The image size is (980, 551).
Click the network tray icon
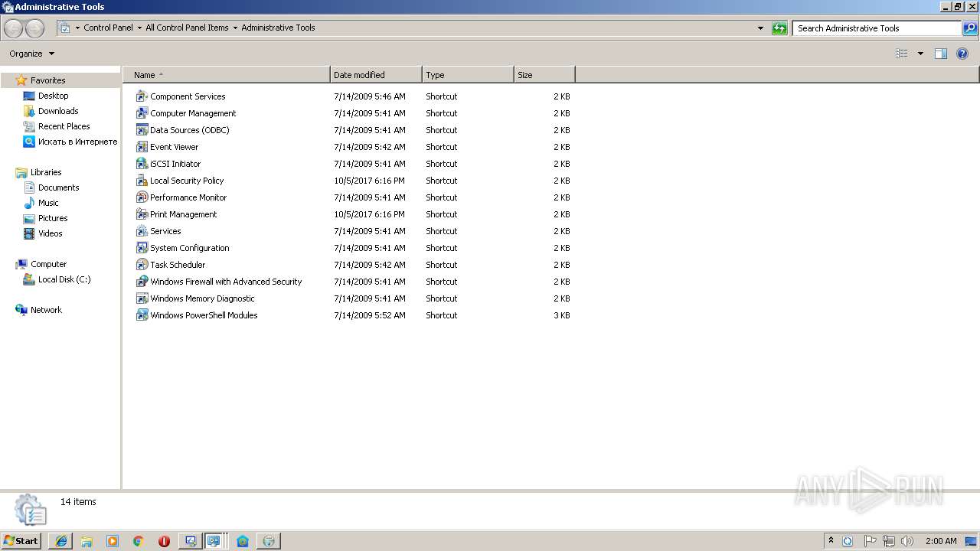coord(888,541)
